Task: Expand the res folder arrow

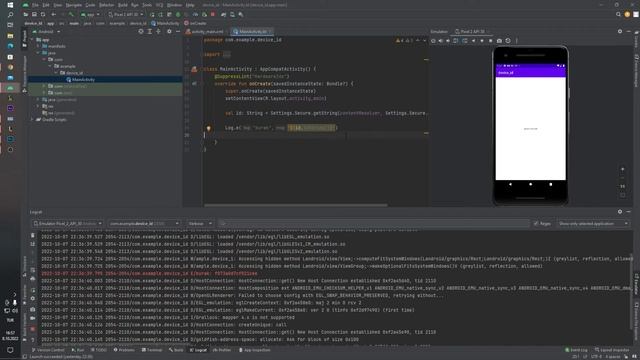Action: point(39,106)
